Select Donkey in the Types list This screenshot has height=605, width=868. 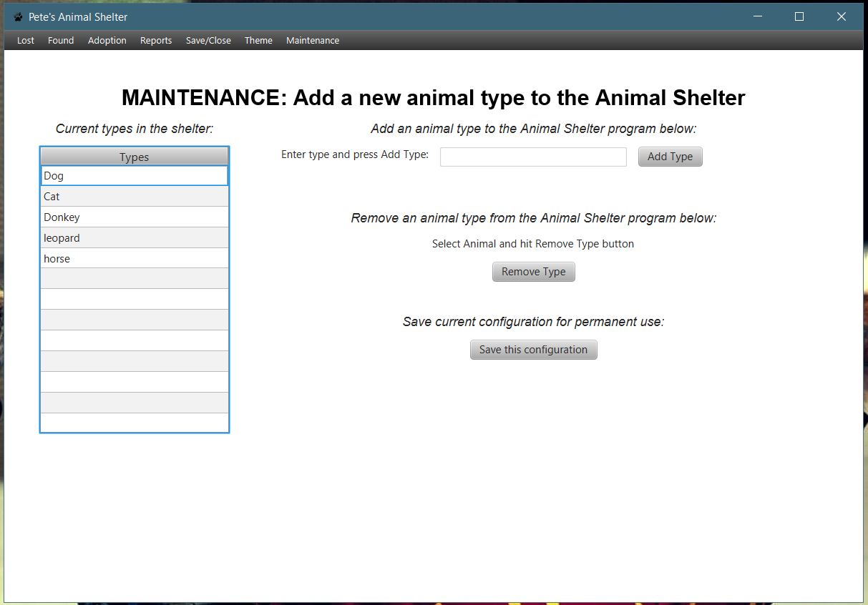click(x=133, y=217)
